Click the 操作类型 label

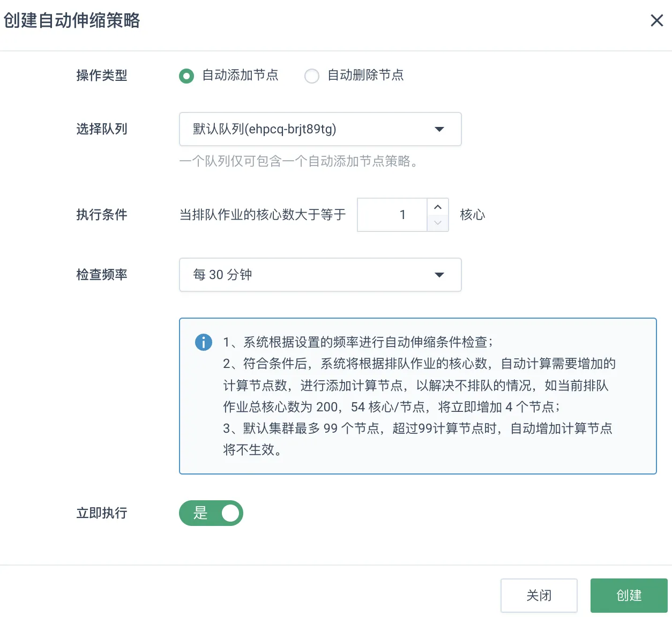[x=102, y=76]
